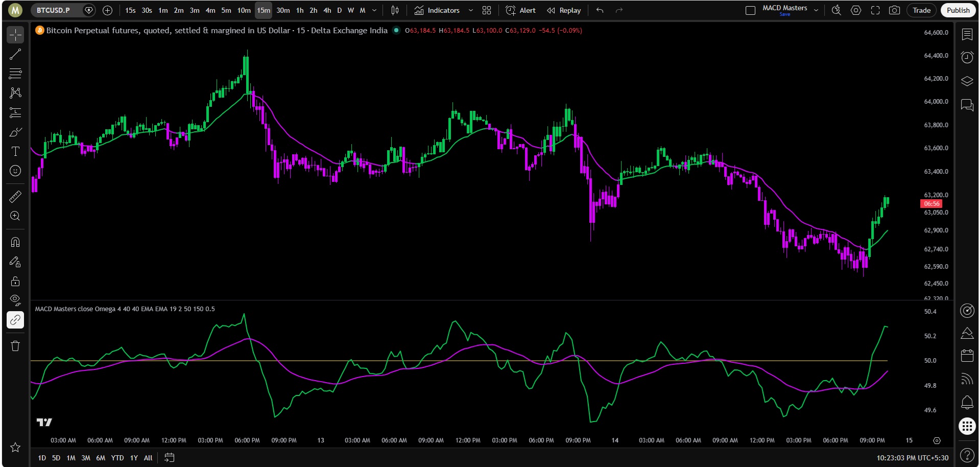
Task: Select the 5m timeframe
Action: [226, 10]
